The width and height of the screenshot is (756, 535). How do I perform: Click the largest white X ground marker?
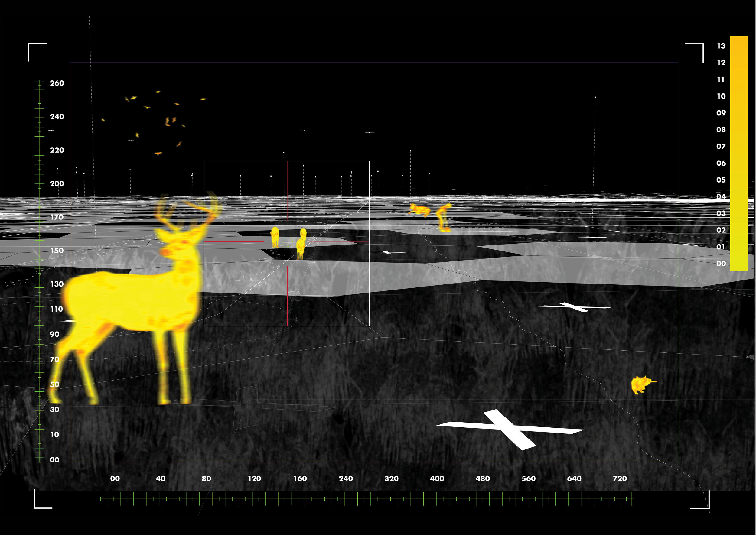pyautogui.click(x=510, y=430)
